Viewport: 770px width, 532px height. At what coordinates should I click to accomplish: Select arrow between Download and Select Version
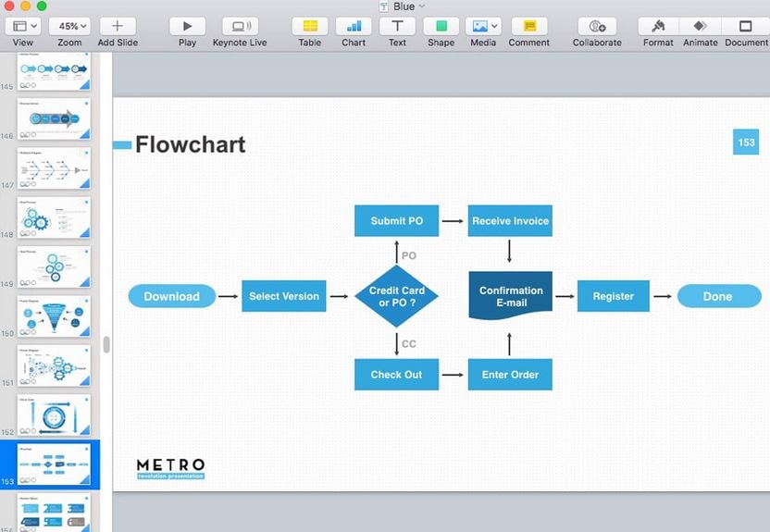pos(229,296)
